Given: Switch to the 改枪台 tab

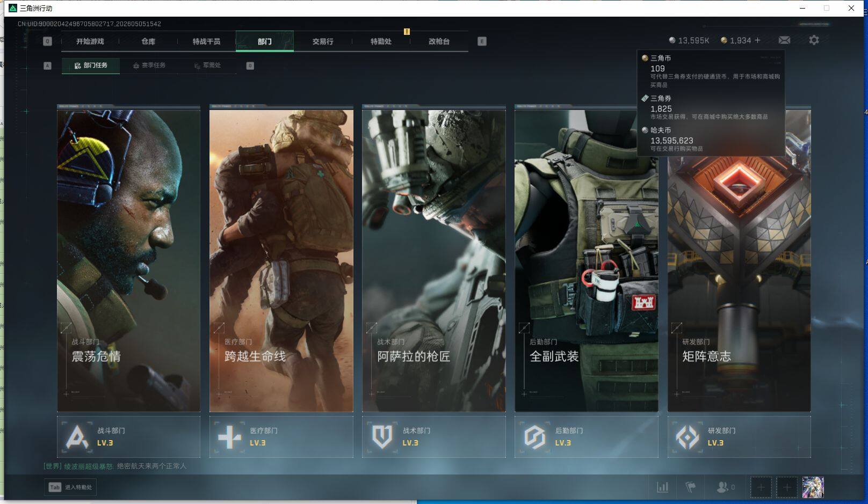Looking at the screenshot, I should (439, 41).
